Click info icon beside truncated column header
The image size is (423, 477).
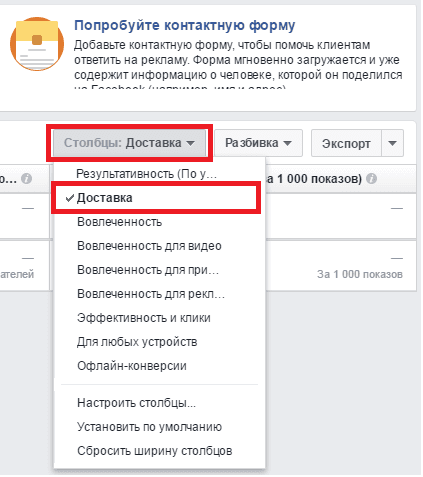pos(27,179)
